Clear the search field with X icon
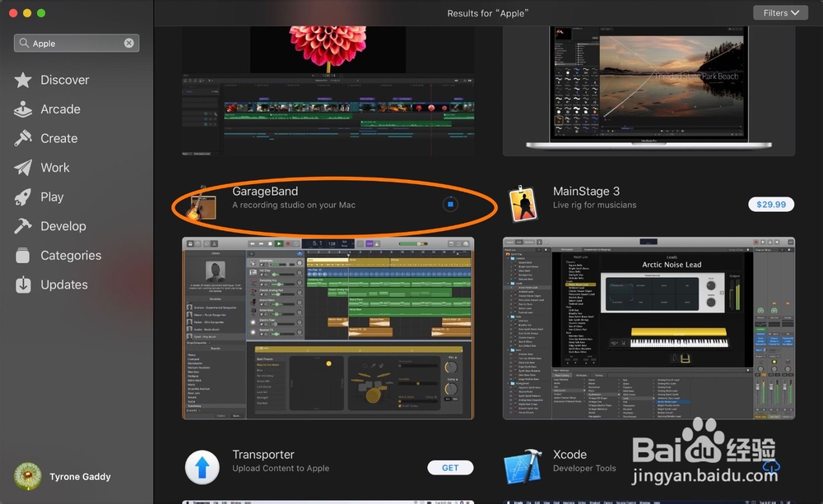Screen dimensions: 823x504 pyautogui.click(x=128, y=43)
